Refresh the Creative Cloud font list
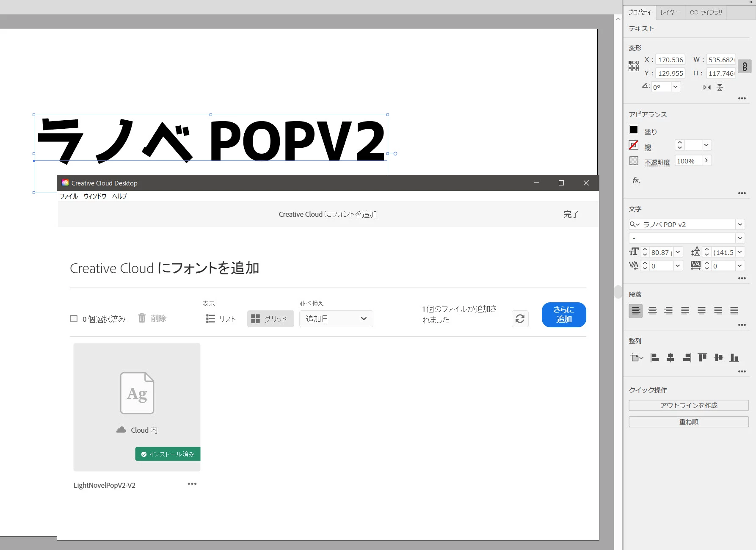The height and width of the screenshot is (550, 756). [x=520, y=319]
